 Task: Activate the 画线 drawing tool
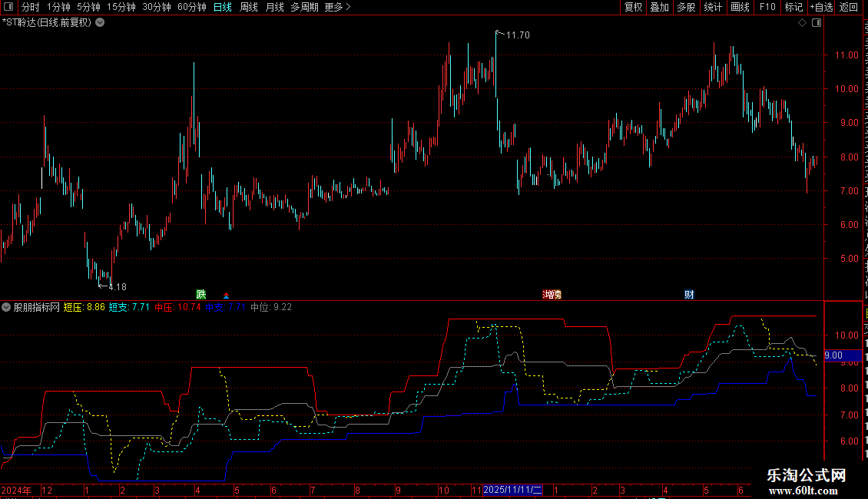[x=740, y=7]
